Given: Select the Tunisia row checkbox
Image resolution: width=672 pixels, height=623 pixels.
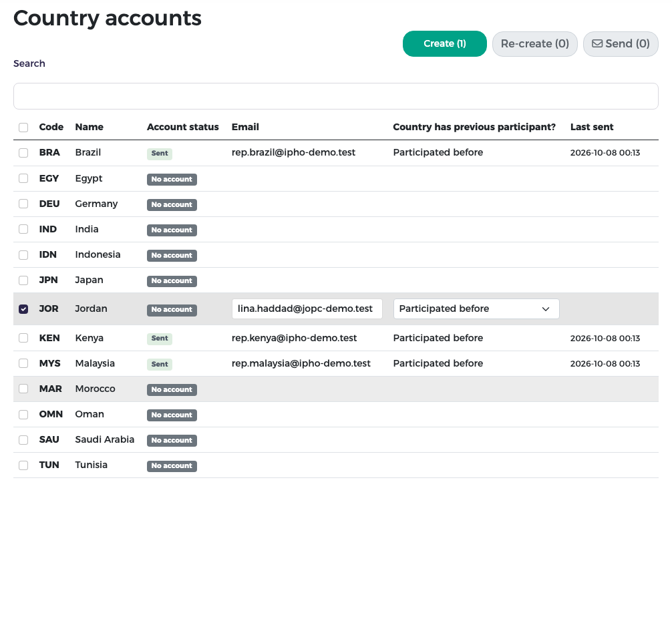Looking at the screenshot, I should click(23, 465).
